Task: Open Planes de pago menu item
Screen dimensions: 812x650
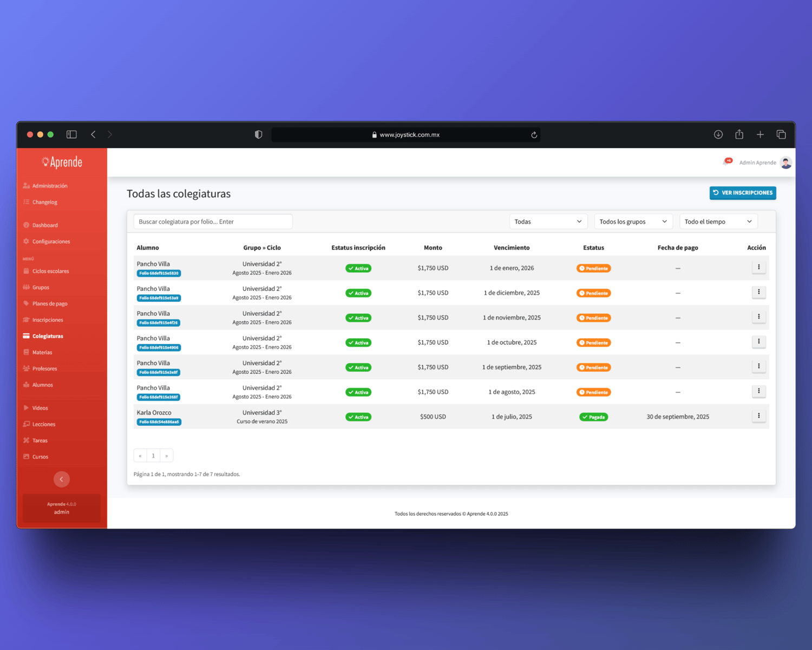Action: coord(50,304)
